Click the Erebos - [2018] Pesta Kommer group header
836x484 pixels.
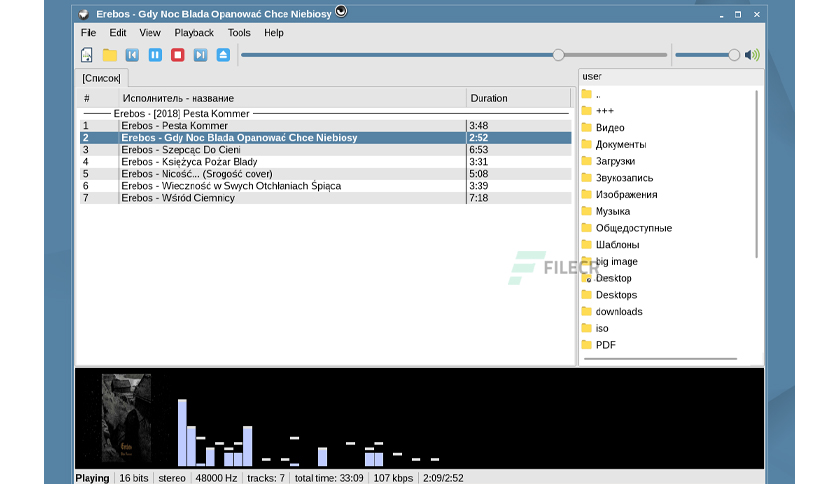[x=325, y=114]
